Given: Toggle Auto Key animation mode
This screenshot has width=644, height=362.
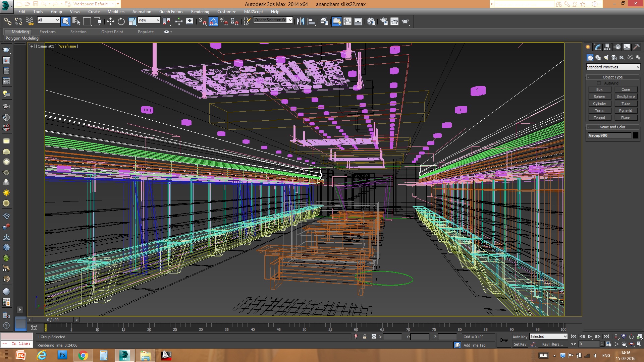Looking at the screenshot, I should (520, 337).
